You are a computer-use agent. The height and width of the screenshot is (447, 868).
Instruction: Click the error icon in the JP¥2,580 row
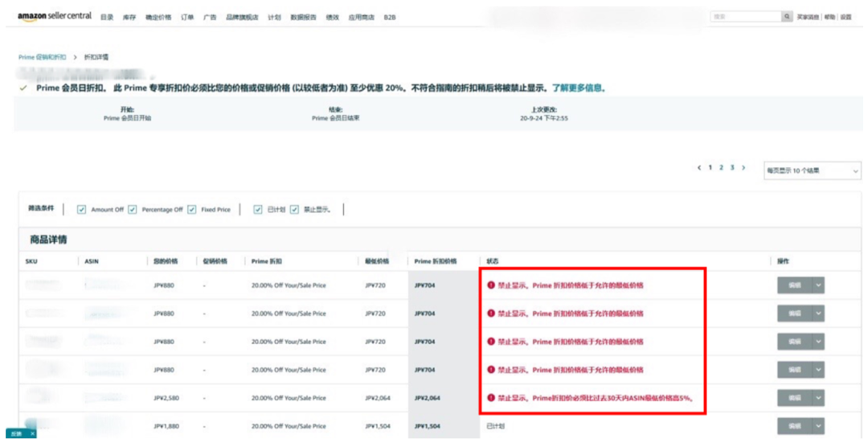pos(490,398)
